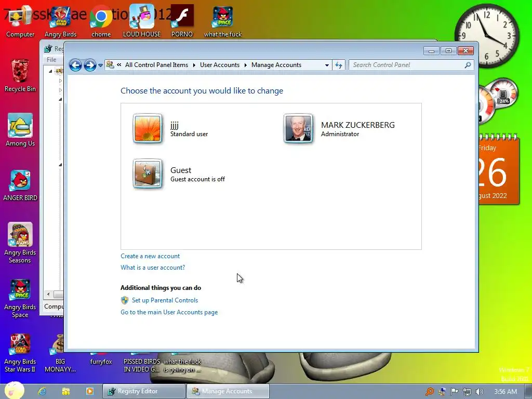
Task: Open Windows Media Player from the taskbar
Action: pos(89,391)
